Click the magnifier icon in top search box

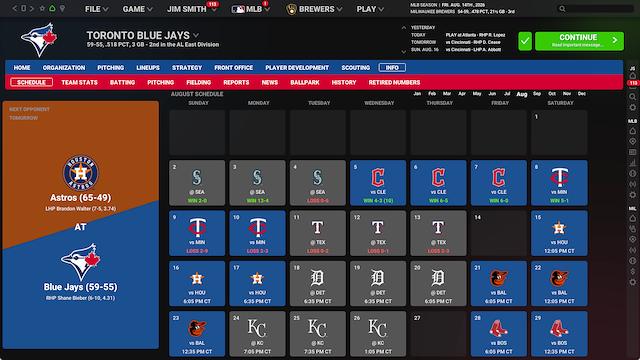562,9
